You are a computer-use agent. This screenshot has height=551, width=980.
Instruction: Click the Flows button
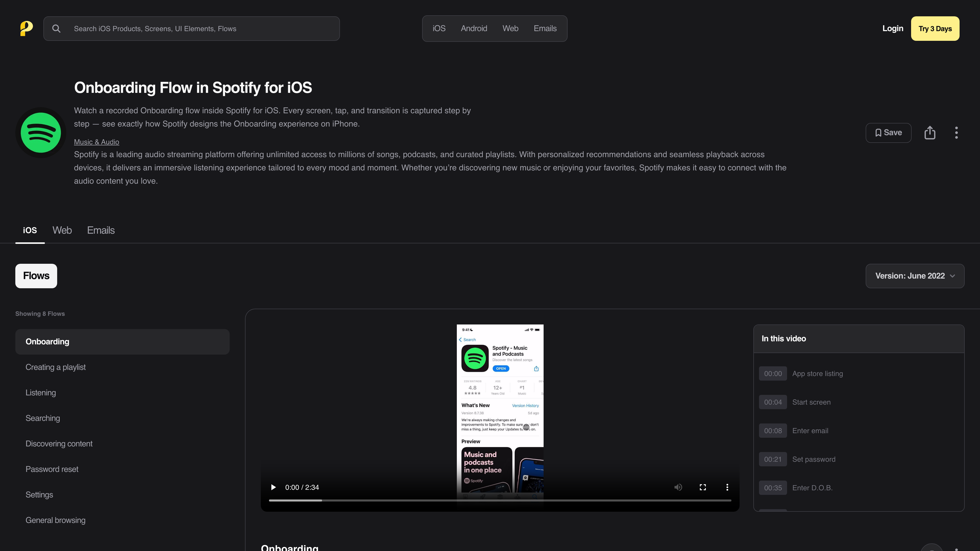tap(36, 276)
